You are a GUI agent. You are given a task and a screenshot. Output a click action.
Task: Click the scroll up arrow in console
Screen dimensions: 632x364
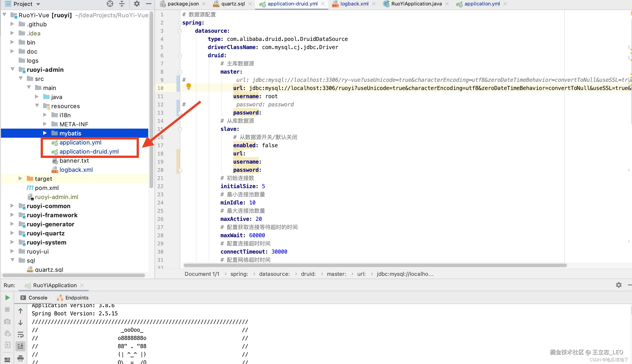(x=20, y=311)
